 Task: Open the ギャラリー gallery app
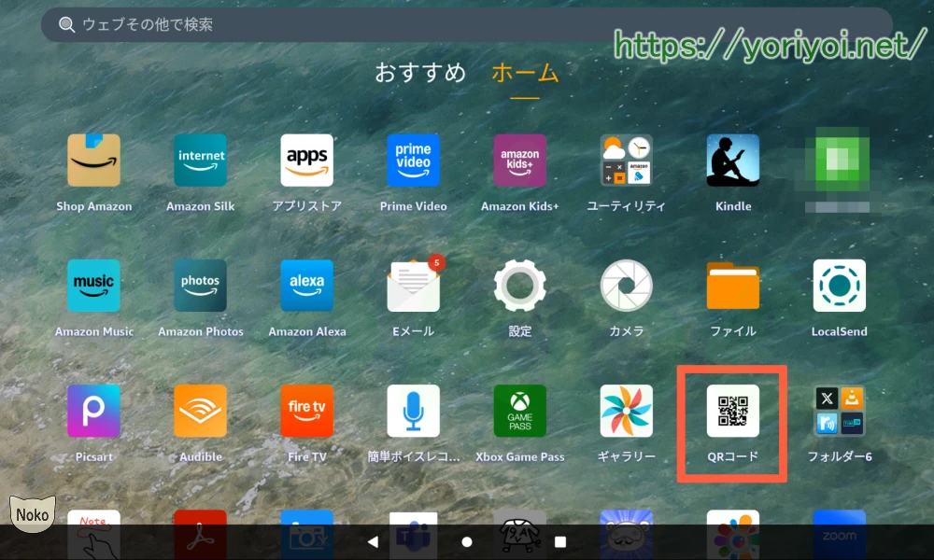[626, 411]
